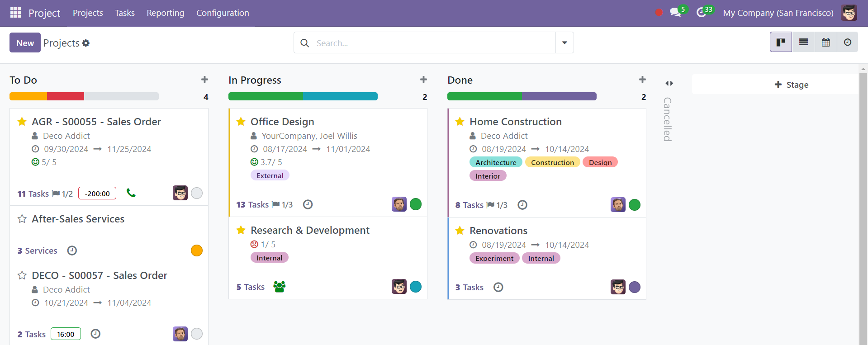
Task: Toggle favorite star on AGR S00055 card
Action: tap(22, 122)
